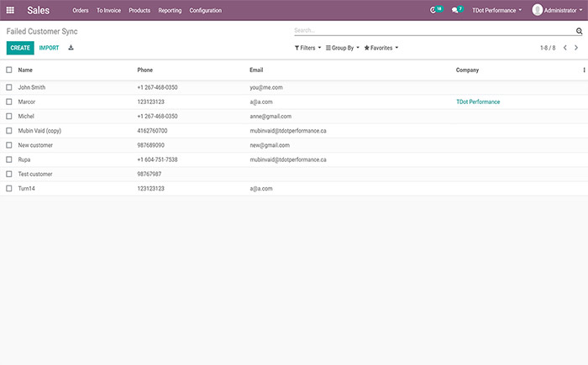The width and height of the screenshot is (588, 365).
Task: Open optional columns kebab menu
Action: (x=585, y=70)
